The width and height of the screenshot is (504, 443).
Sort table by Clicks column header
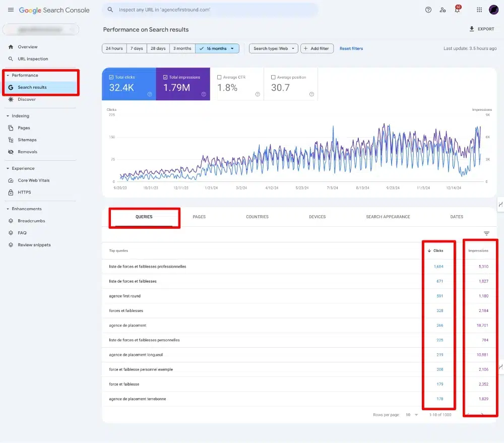pyautogui.click(x=435, y=251)
